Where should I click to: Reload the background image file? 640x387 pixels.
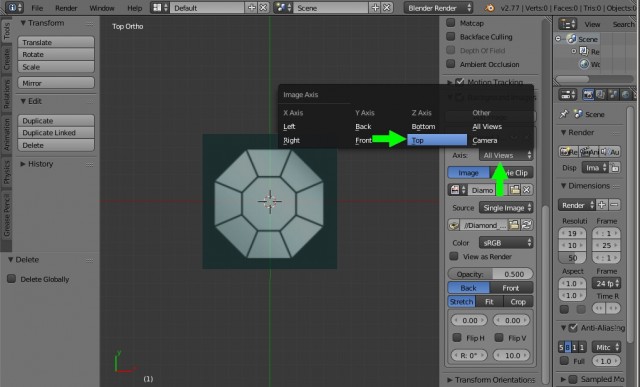coord(527,225)
